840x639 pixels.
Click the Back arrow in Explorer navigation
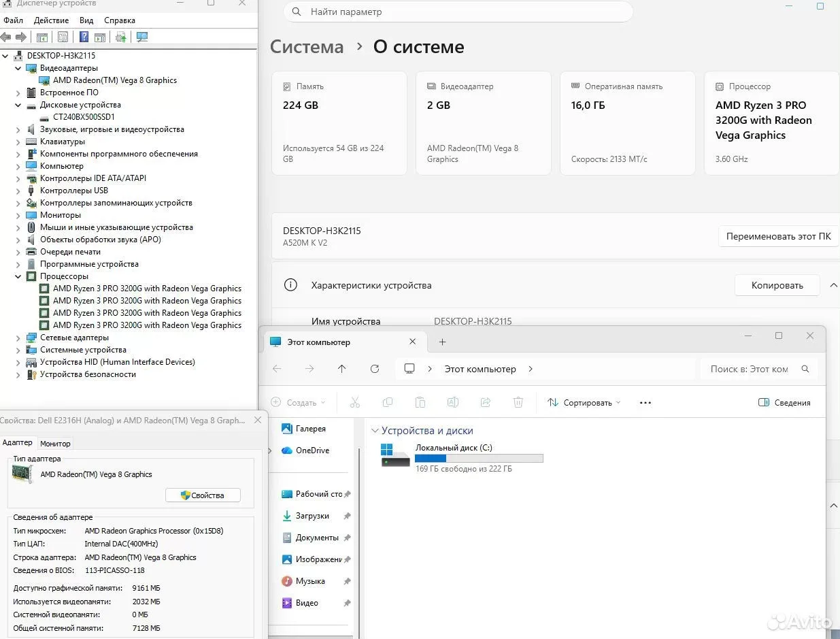pyautogui.click(x=277, y=369)
